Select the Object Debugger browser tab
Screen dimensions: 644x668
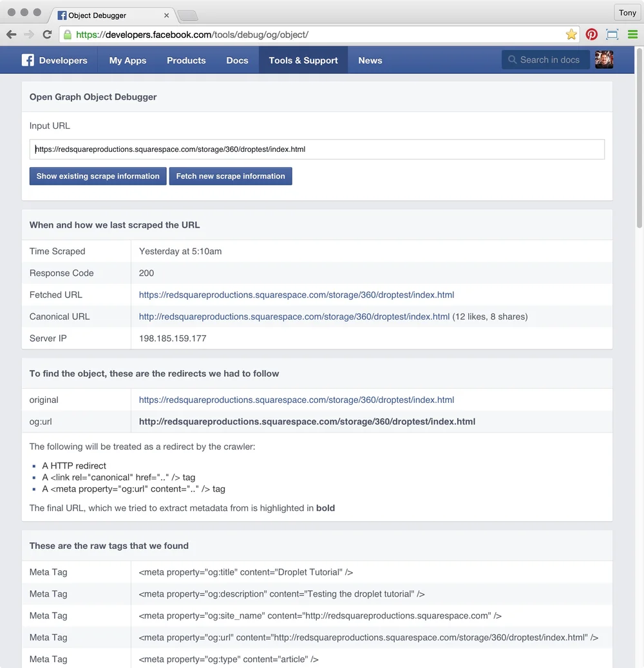(111, 15)
